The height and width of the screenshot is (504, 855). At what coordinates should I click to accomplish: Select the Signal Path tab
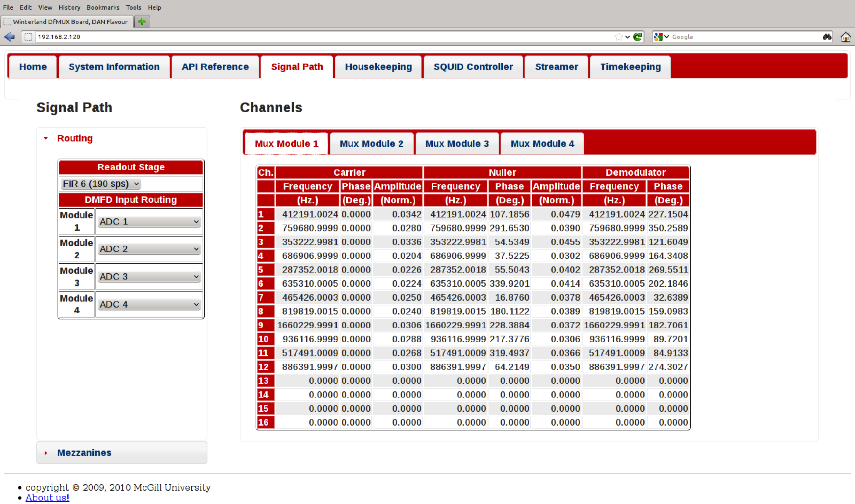(x=297, y=67)
